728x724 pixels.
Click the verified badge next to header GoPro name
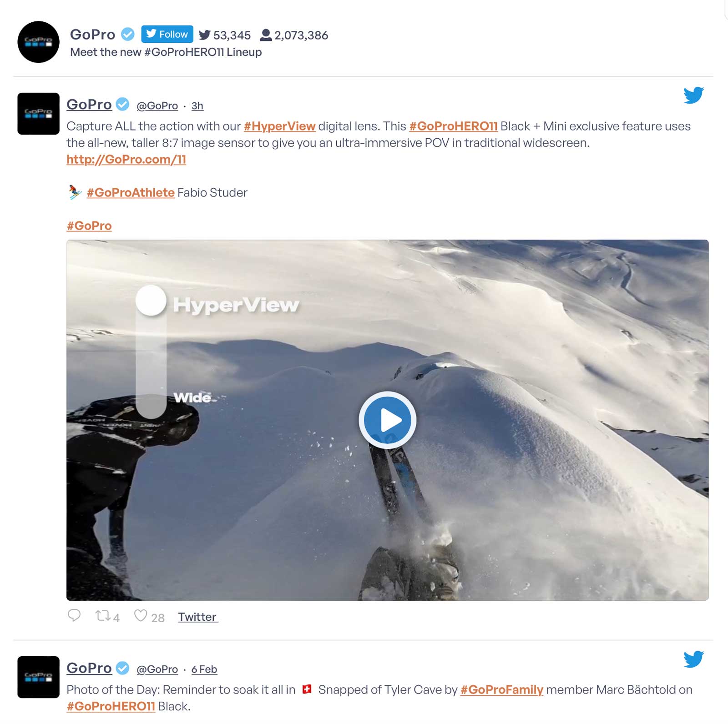128,34
